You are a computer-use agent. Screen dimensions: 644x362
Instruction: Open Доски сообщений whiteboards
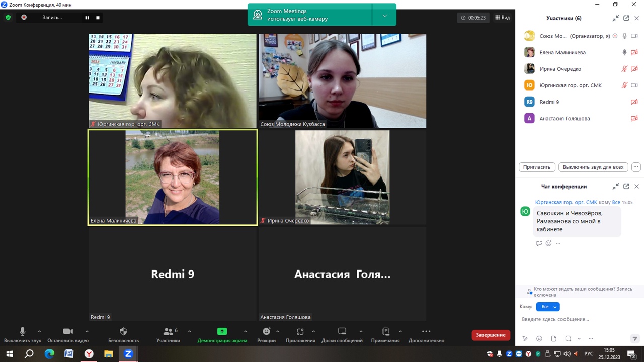[x=342, y=335]
